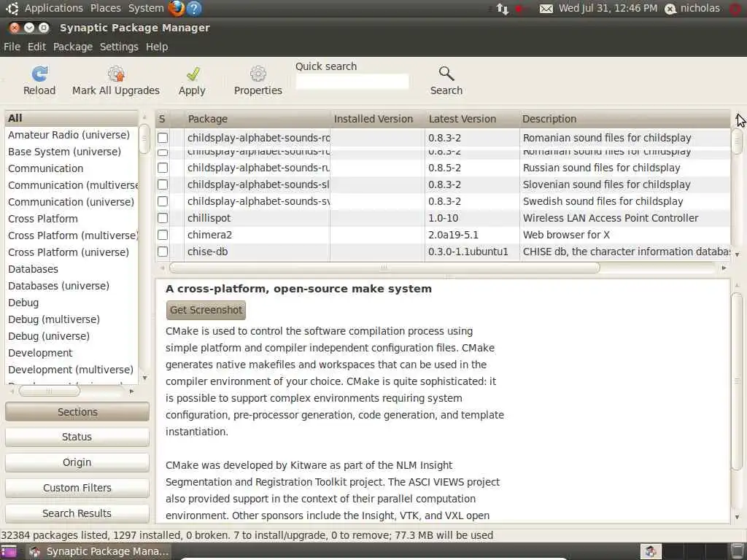Click the sections list horizontal scrollbar

pyautogui.click(x=50, y=391)
